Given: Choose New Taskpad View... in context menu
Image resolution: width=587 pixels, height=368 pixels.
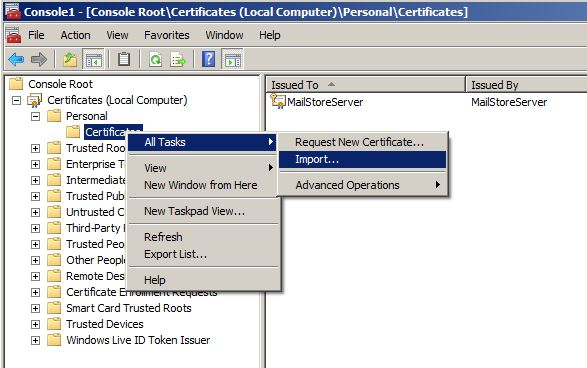Looking at the screenshot, I should pyautogui.click(x=204, y=211).
